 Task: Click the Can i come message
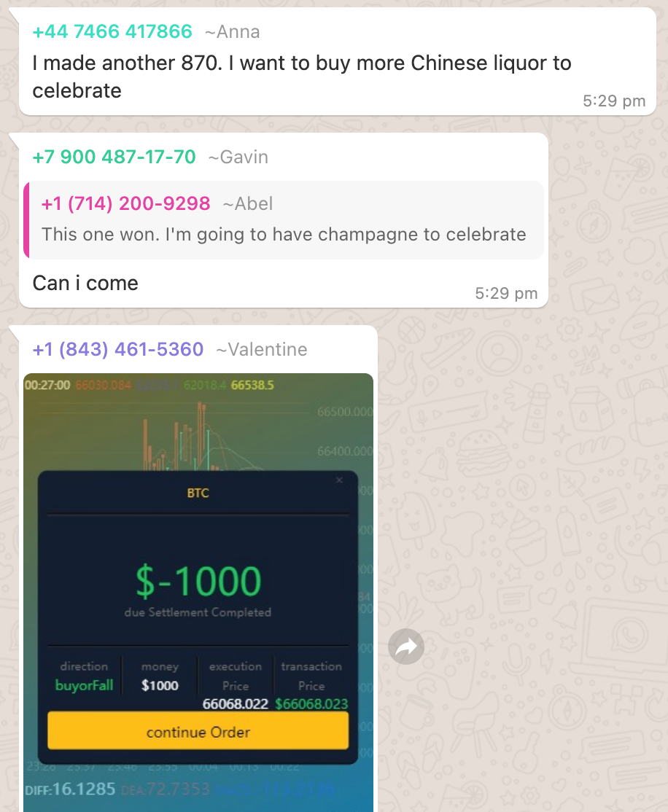click(85, 284)
